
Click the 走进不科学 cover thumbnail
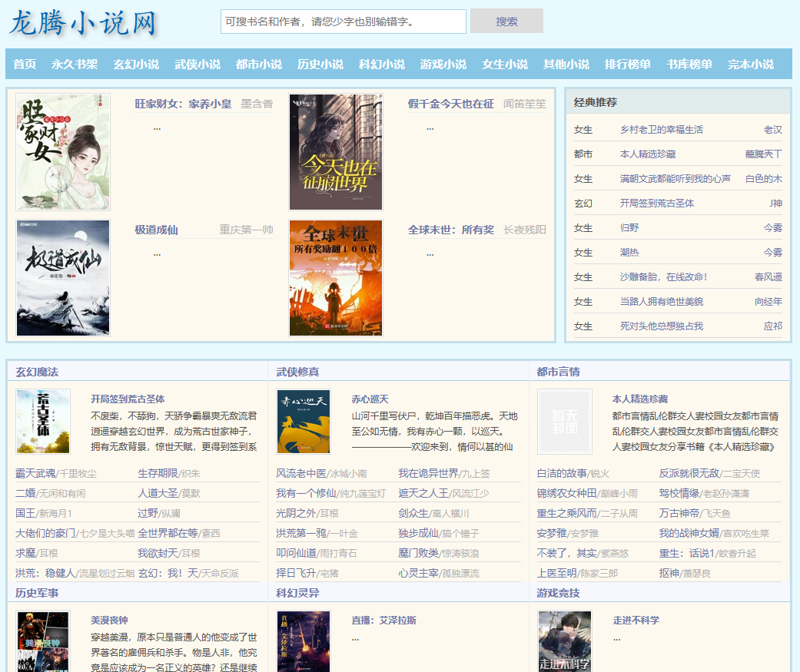[x=565, y=641]
